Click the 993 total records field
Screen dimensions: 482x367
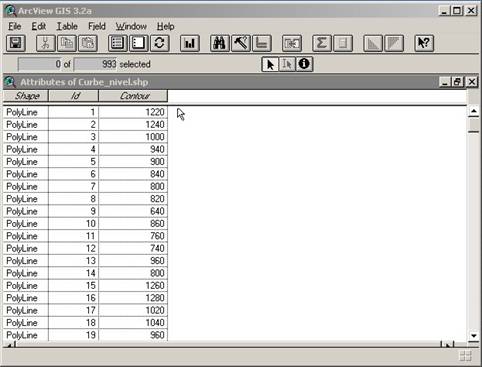point(95,64)
